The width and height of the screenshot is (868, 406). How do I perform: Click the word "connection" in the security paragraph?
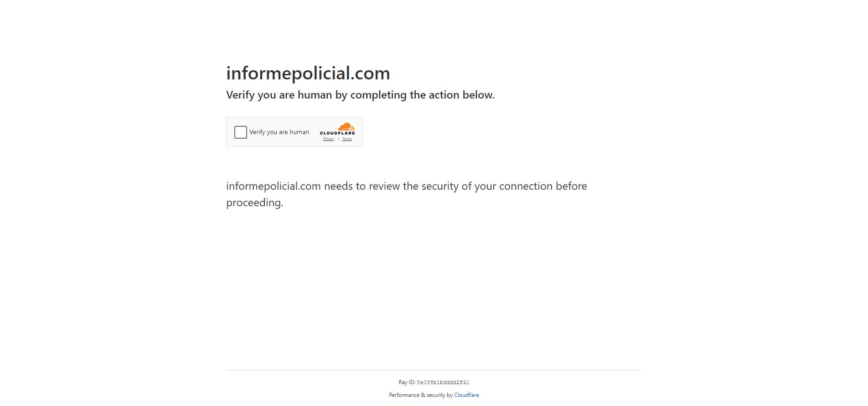coord(526,187)
